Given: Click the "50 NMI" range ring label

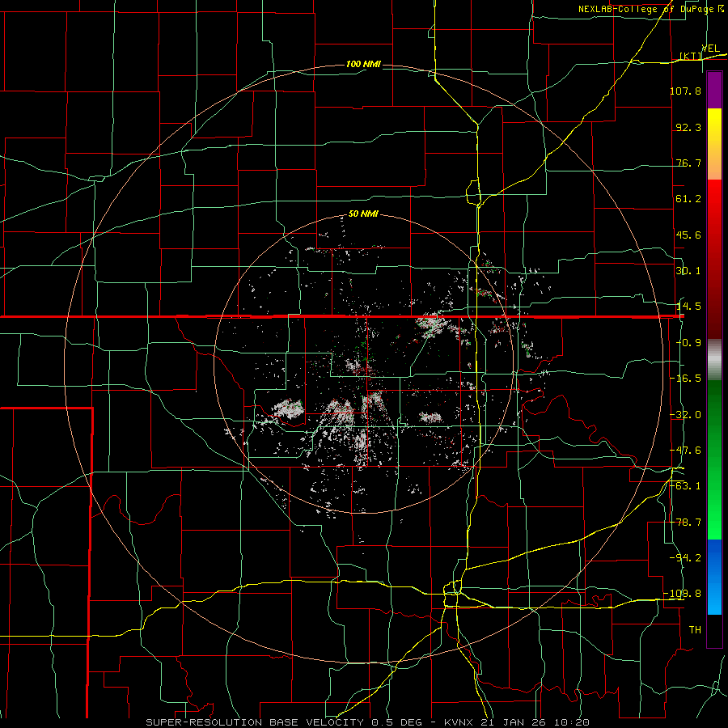Looking at the screenshot, I should point(363,214).
